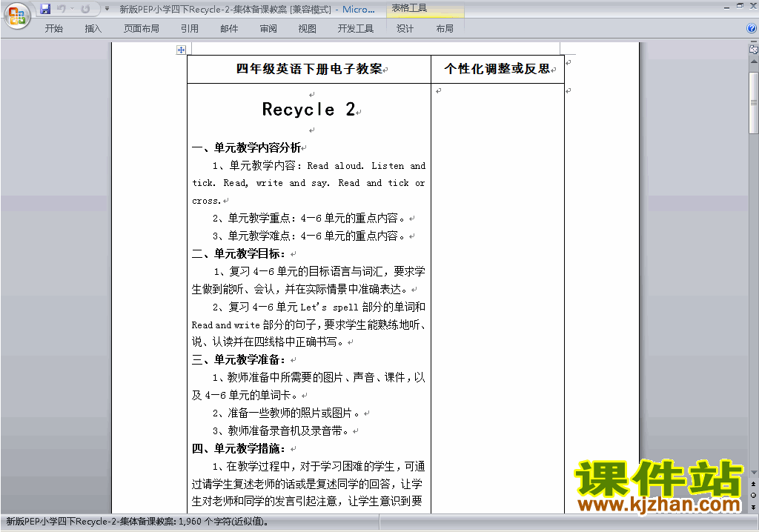Open the 邮件 ribbon tab
This screenshot has width=759, height=532.
click(x=229, y=29)
